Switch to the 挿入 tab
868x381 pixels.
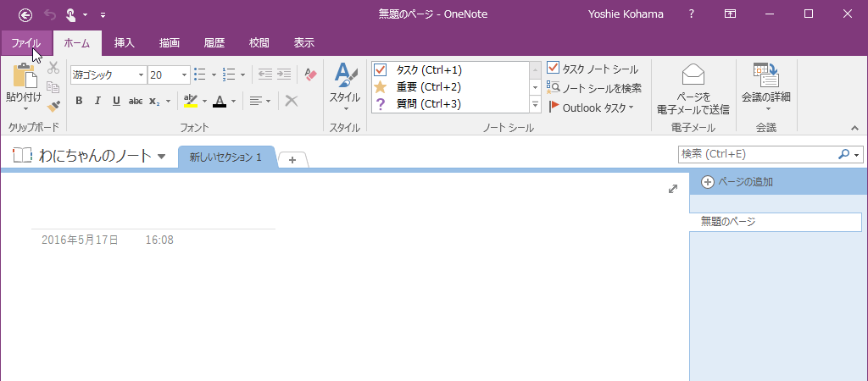tap(125, 43)
